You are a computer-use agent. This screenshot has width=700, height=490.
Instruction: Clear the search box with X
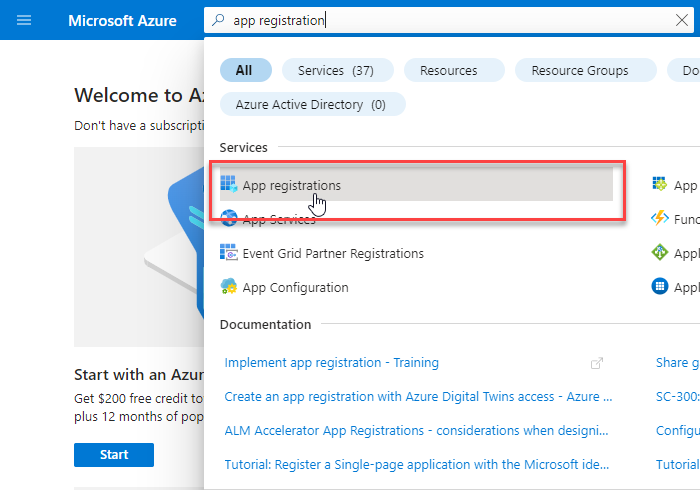tap(681, 20)
